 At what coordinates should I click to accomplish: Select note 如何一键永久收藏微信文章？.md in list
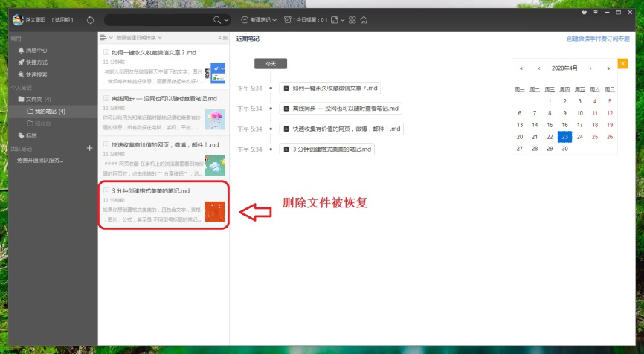coord(164,67)
